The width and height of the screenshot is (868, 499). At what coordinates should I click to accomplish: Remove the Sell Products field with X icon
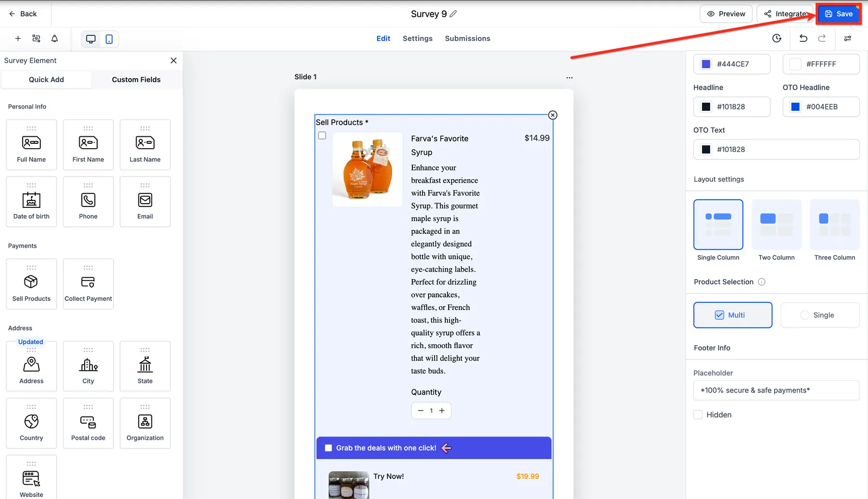(x=552, y=115)
